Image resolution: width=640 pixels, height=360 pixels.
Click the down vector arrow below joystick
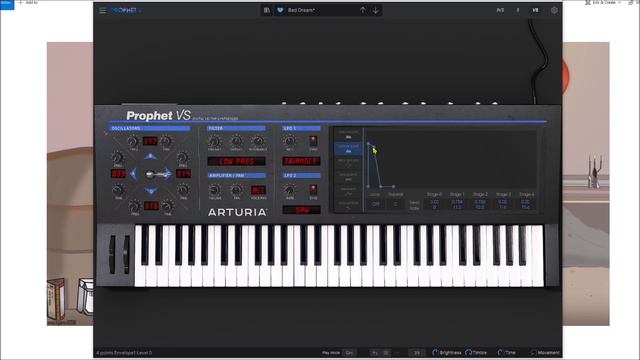pos(150,191)
